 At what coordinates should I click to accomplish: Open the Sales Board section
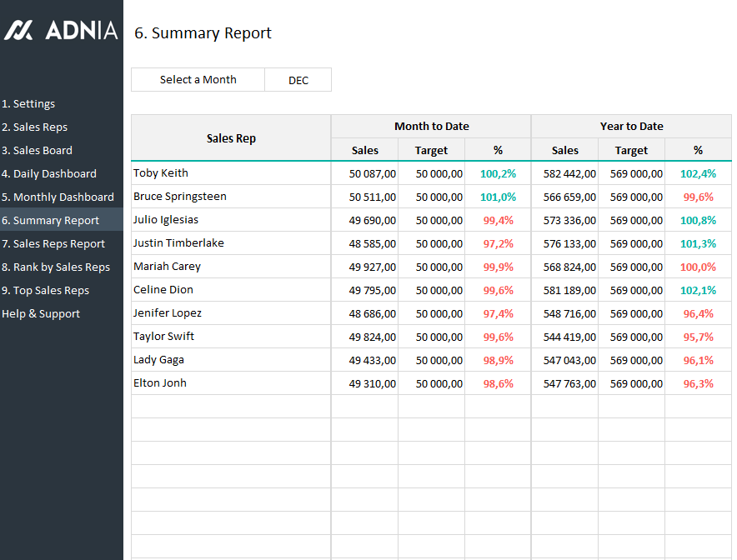tap(38, 151)
